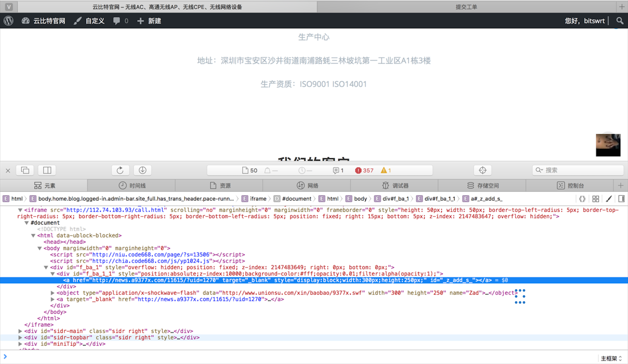Expand the div miniTip node
The image size is (628, 364).
coord(20,344)
